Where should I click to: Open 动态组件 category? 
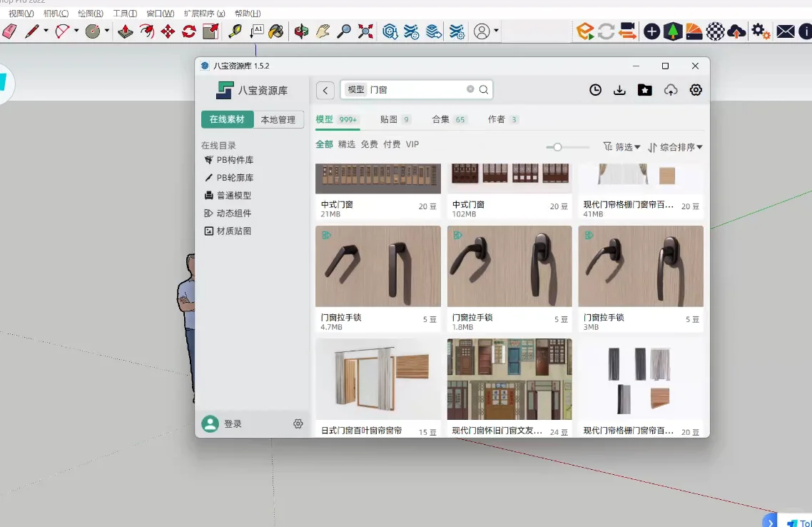click(228, 213)
